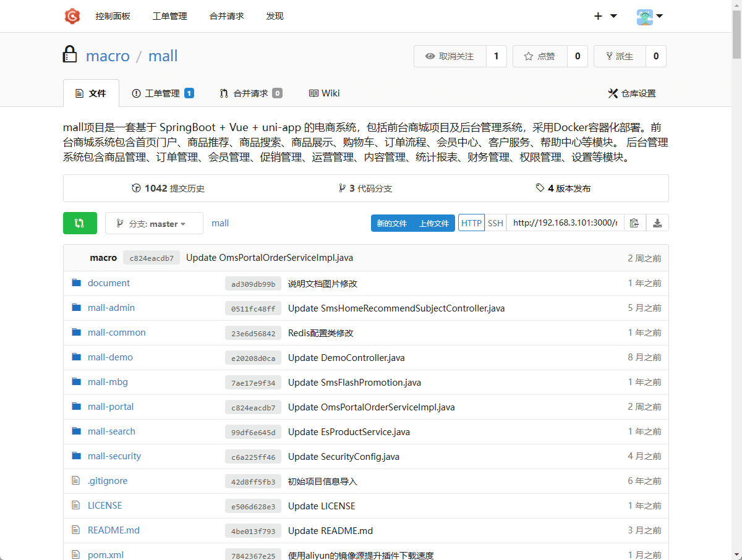Click the green compare branches button
742x560 pixels.
tap(80, 223)
